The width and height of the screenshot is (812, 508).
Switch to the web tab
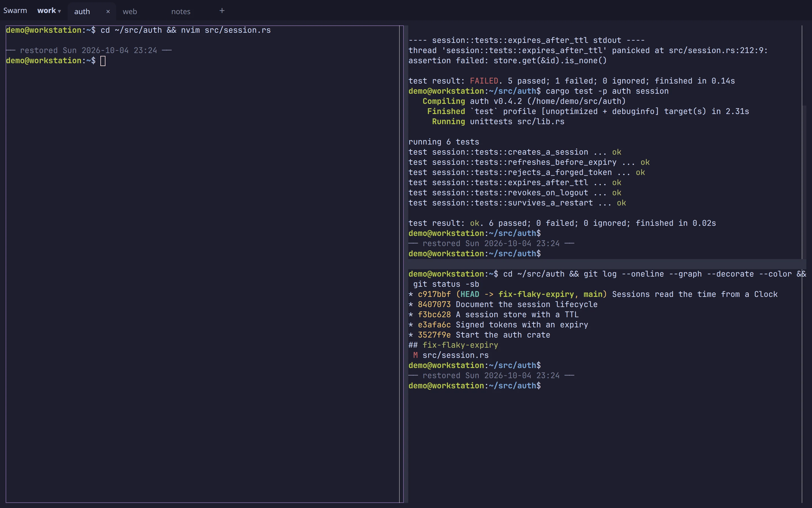coord(130,11)
